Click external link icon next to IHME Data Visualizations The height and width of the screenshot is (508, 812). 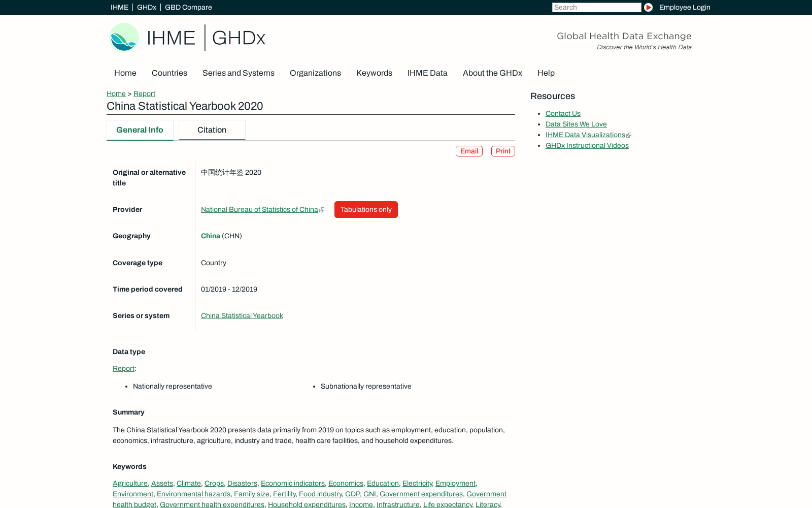click(x=629, y=135)
